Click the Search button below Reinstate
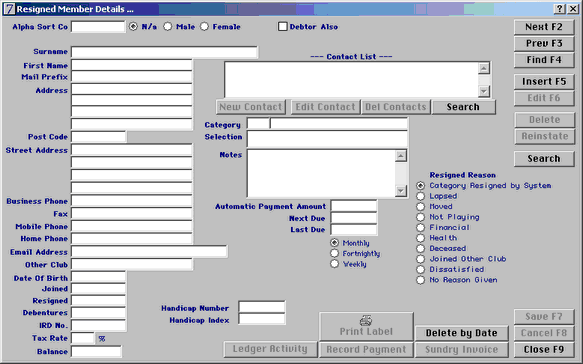This screenshot has height=364, width=583. 544,158
